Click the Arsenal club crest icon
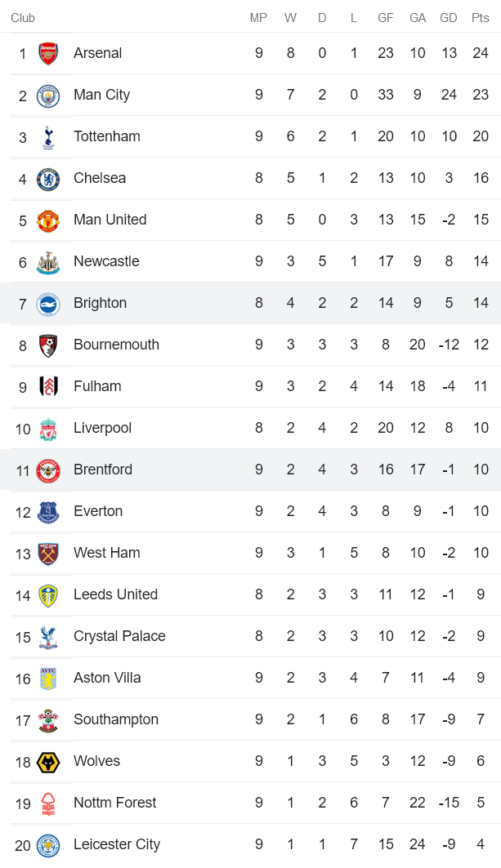The height and width of the screenshot is (868, 501). (48, 54)
